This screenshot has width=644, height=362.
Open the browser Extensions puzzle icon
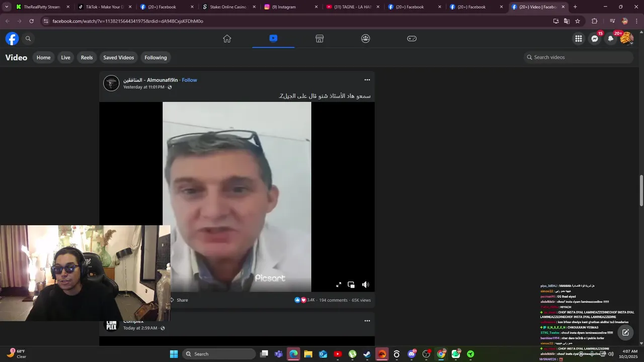594,21
